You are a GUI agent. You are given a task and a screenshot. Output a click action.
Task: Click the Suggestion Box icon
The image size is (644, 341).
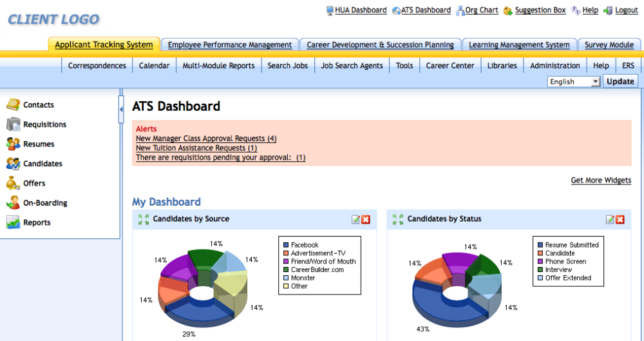pos(507,11)
